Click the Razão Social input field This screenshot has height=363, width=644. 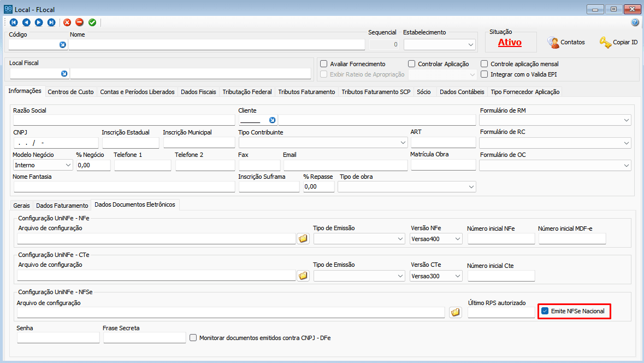pyautogui.click(x=124, y=120)
